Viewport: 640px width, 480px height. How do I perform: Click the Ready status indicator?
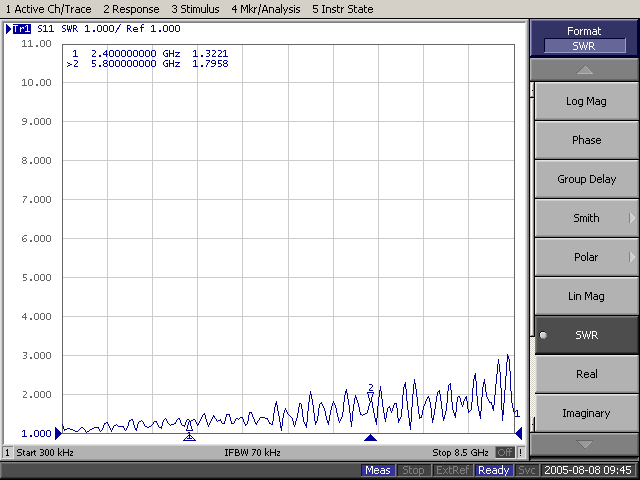tap(493, 471)
